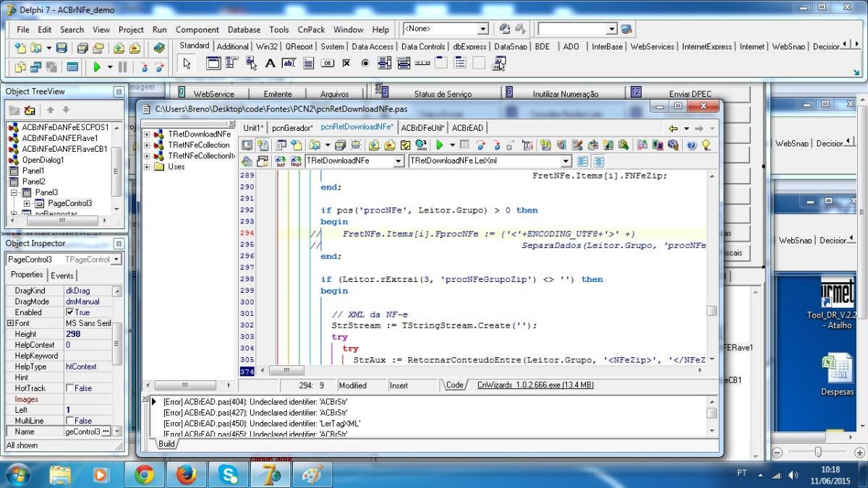Open the CnPack menu
This screenshot has height=488, width=868.
pos(312,30)
